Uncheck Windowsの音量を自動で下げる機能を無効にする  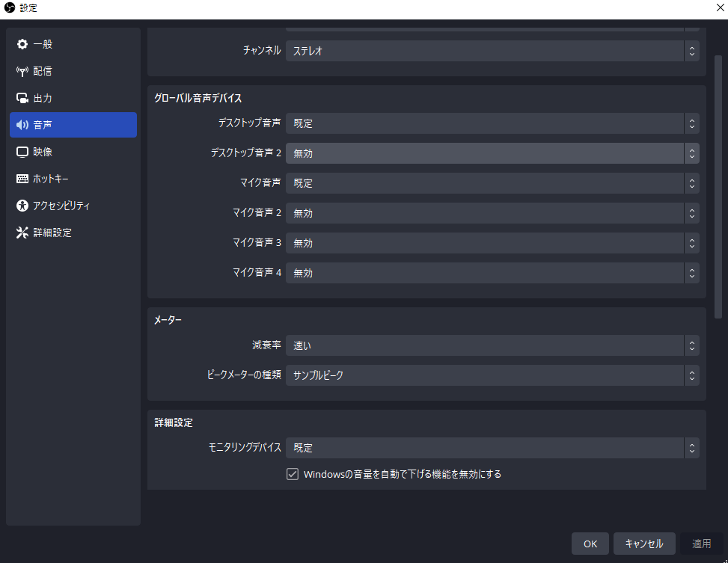[293, 474]
